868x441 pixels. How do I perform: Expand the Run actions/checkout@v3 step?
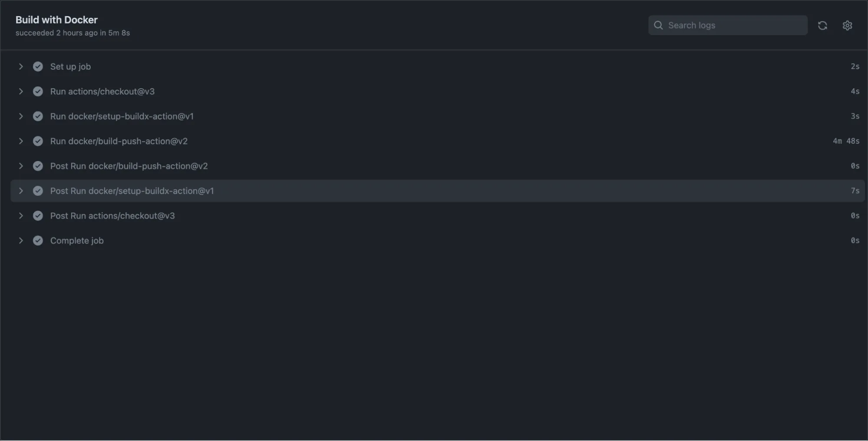[x=21, y=91]
